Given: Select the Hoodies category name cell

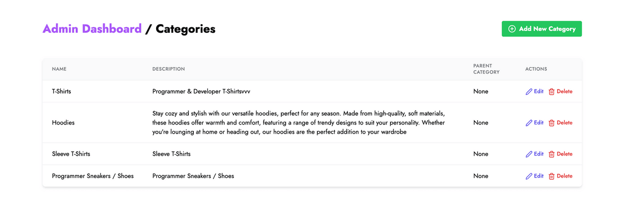Looking at the screenshot, I should 63,123.
